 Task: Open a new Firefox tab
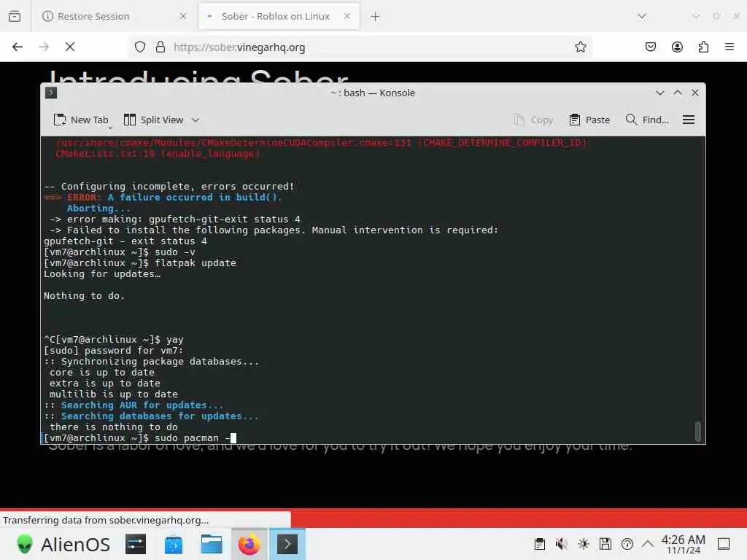pyautogui.click(x=376, y=17)
